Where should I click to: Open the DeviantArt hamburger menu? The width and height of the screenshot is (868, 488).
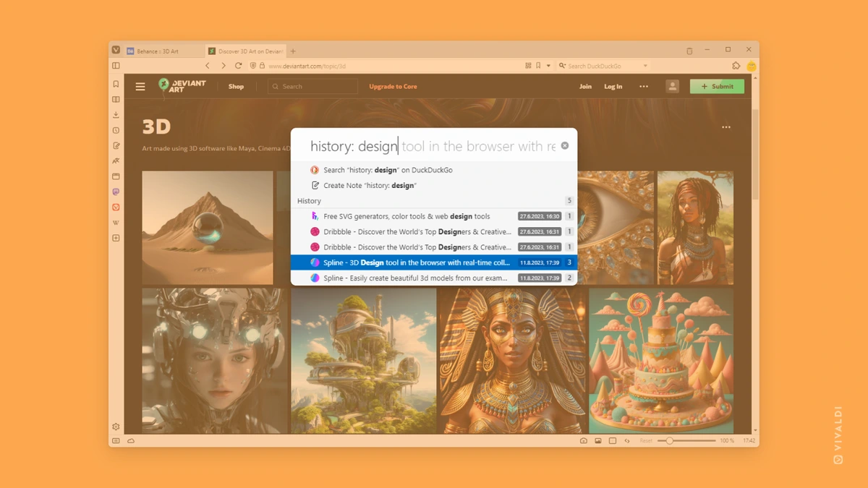pyautogui.click(x=140, y=86)
